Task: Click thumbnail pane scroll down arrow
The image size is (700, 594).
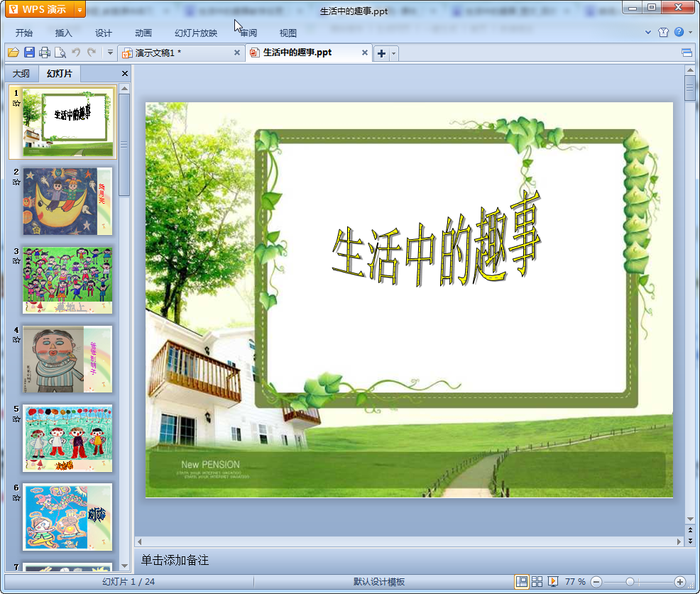Action: [124, 566]
